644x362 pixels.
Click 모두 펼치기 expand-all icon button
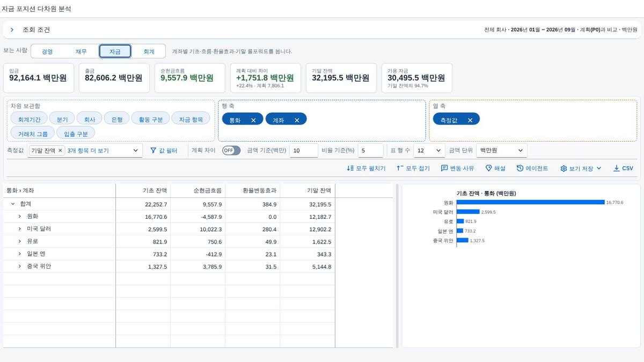pyautogui.click(x=366, y=168)
